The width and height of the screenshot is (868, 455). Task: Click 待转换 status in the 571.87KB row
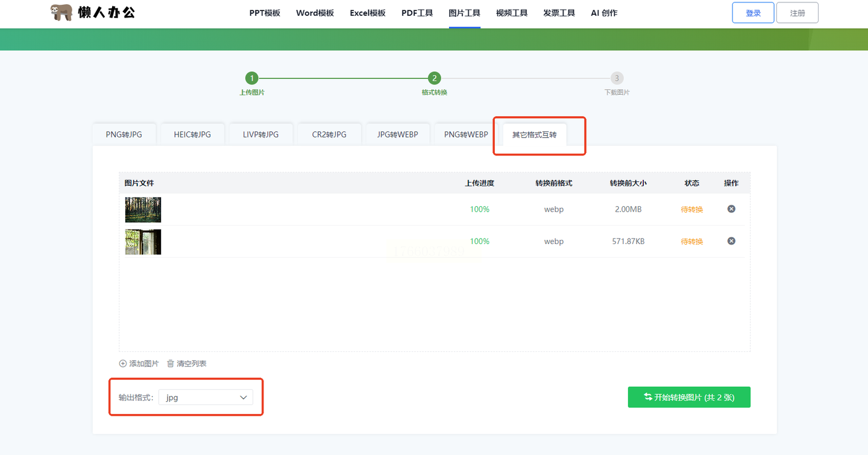point(692,242)
